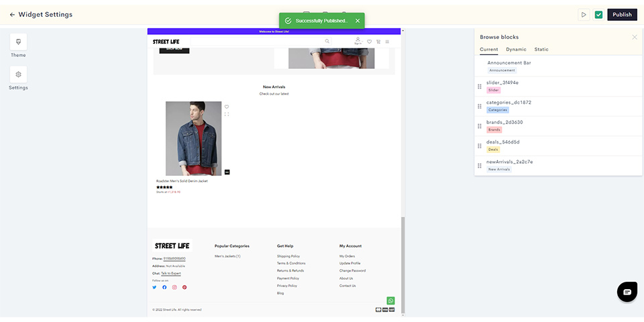Click Talk to Expert chat link
Screen dimensions: 644x322
(171, 273)
